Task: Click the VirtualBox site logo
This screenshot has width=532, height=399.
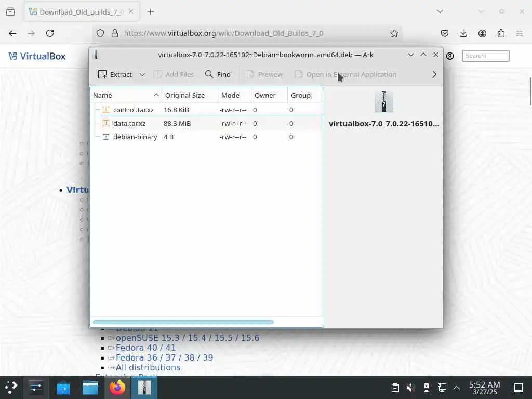Action: [x=37, y=56]
